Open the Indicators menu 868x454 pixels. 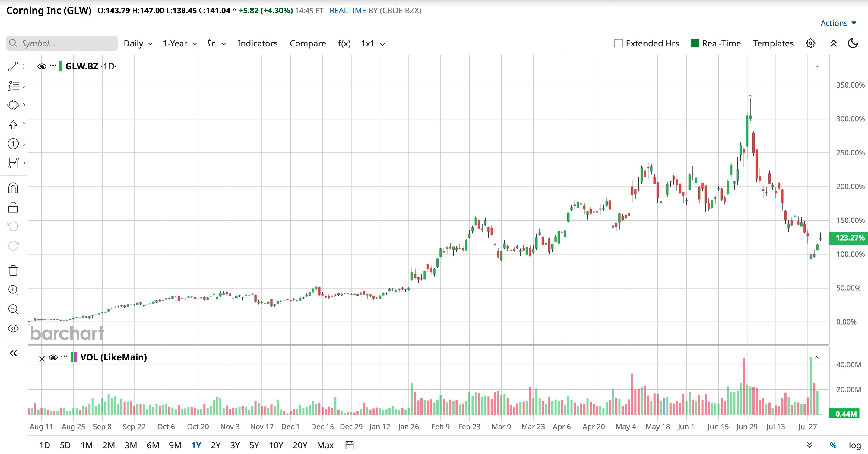pos(258,43)
